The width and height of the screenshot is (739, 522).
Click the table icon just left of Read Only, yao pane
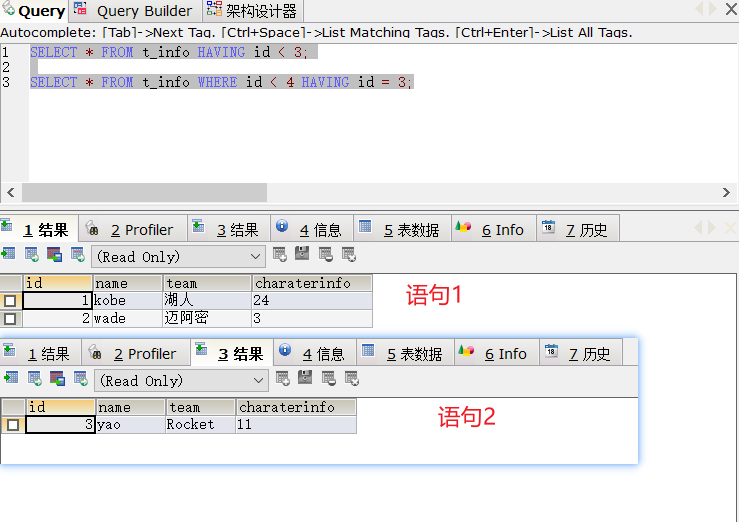pyautogui.click(x=81, y=378)
